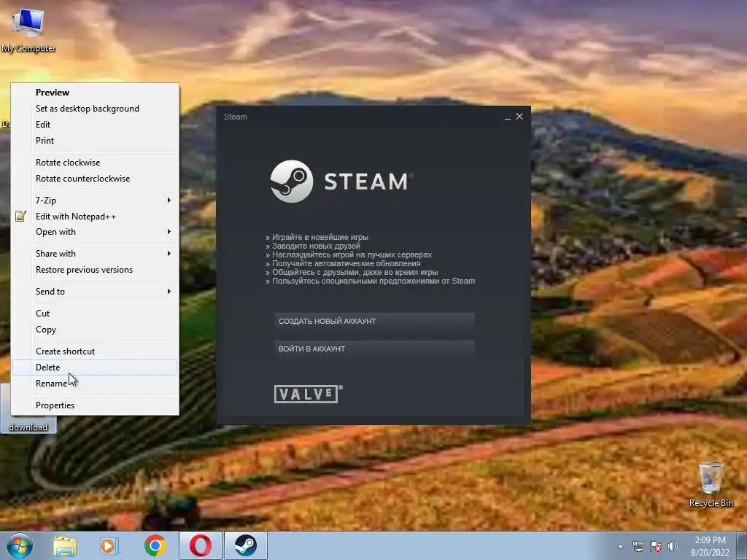Minimize the Steam window
This screenshot has height=560, width=747.
point(508,117)
